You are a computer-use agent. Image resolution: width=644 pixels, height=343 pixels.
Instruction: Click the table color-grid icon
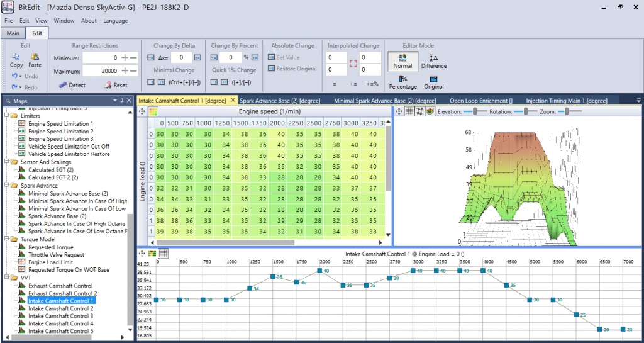pos(153,111)
